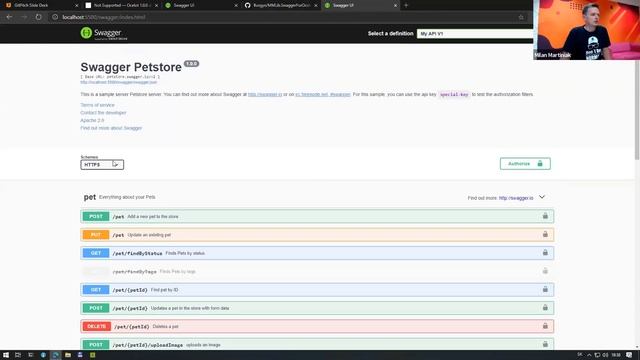This screenshot has width=640, height=360.
Task: Click Swagger Petstore title text
Action: (x=131, y=67)
